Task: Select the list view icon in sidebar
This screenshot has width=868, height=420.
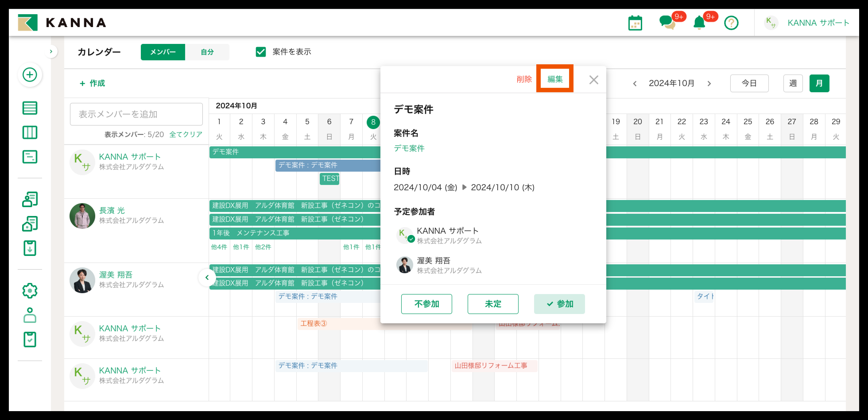Action: click(x=30, y=108)
